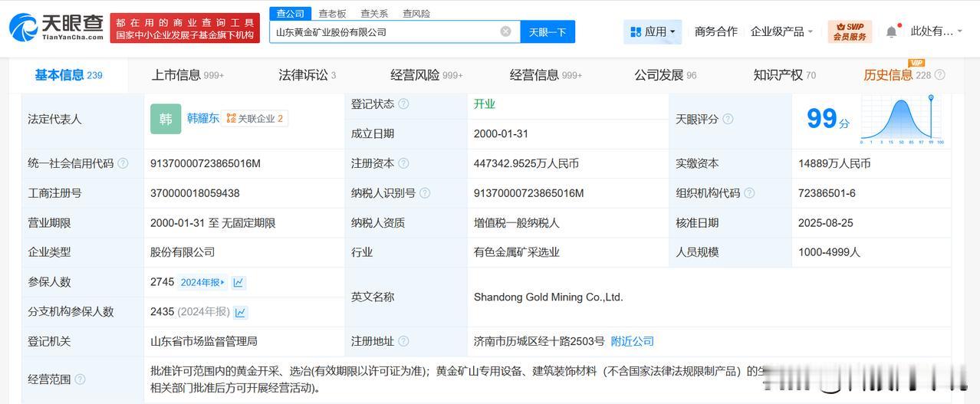Open help icon beside 天眼评分
This screenshot has height=404, width=980.
pyautogui.click(x=728, y=119)
